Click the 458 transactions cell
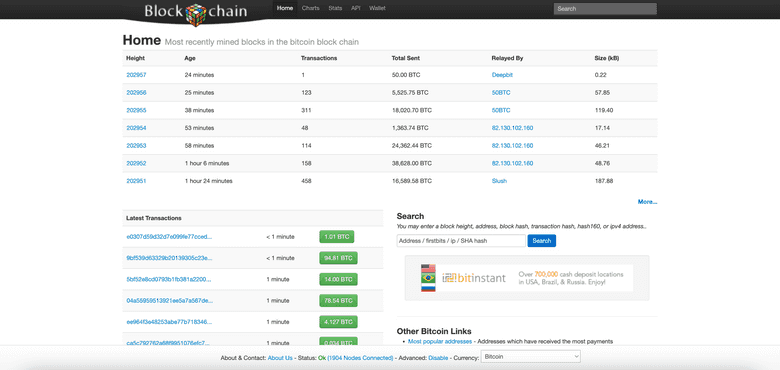780x370 pixels. [306, 181]
